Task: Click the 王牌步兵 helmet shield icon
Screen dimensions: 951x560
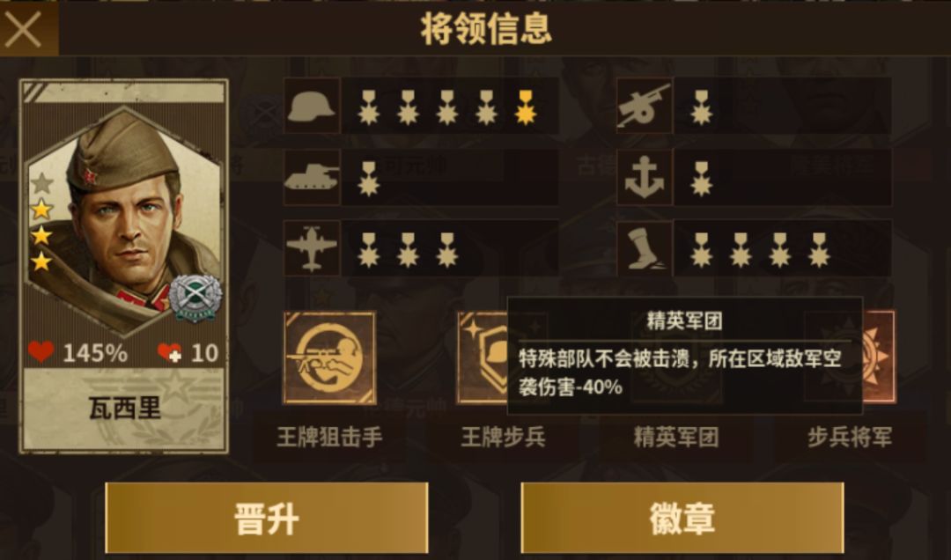Action: [x=483, y=358]
